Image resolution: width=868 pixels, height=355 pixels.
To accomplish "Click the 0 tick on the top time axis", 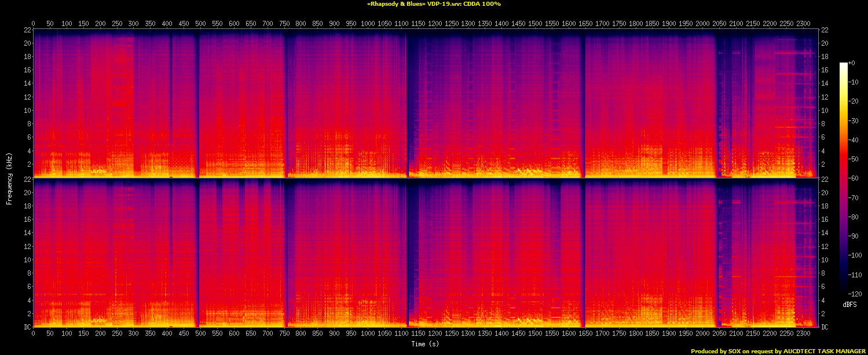I will point(34,24).
